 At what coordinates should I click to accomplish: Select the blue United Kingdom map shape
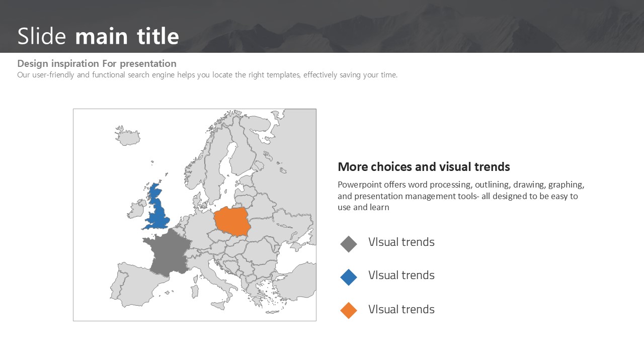(158, 211)
